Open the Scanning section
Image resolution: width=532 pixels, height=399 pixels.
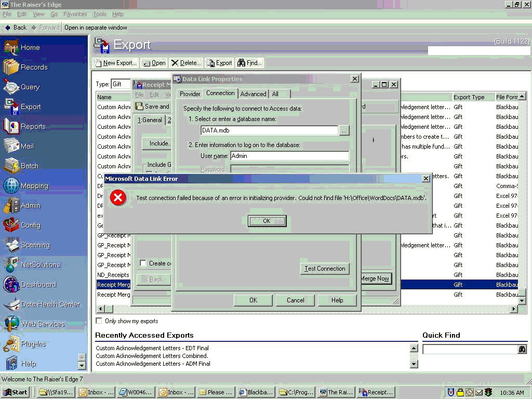coord(26,245)
